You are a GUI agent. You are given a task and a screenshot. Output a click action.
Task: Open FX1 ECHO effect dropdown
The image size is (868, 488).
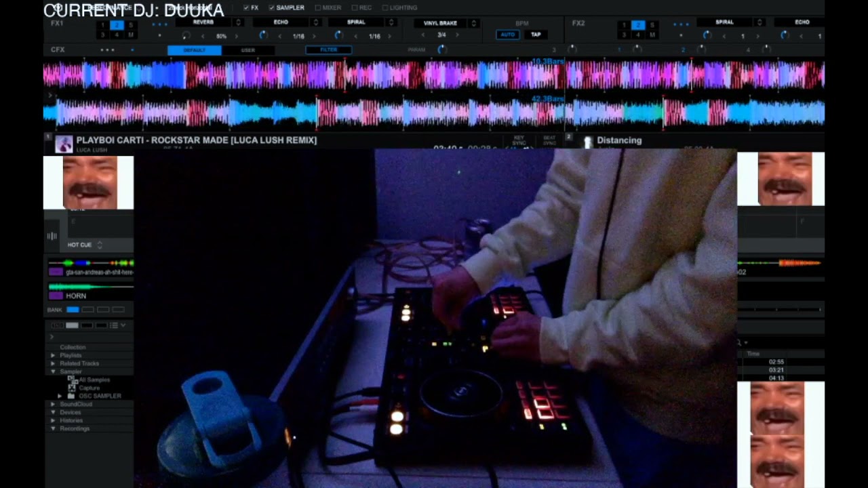(x=315, y=22)
